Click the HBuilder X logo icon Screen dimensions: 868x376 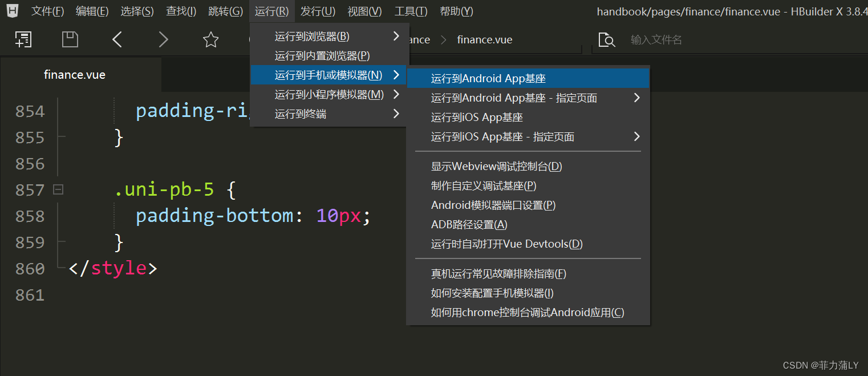point(13,10)
